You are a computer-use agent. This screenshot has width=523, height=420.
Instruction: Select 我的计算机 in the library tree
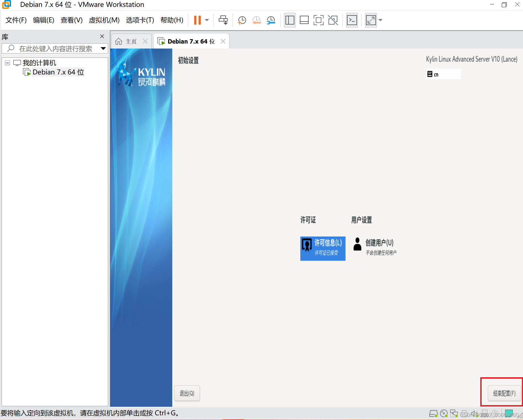tap(39, 63)
